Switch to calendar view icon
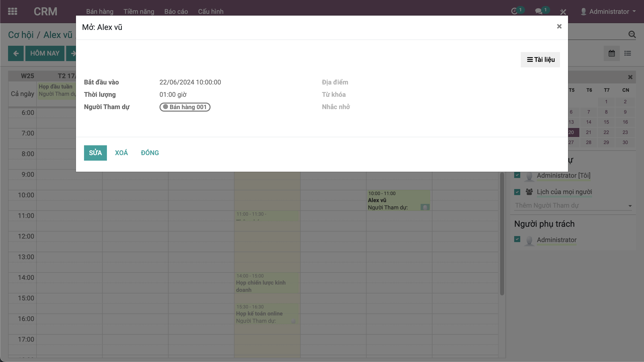 612,53
